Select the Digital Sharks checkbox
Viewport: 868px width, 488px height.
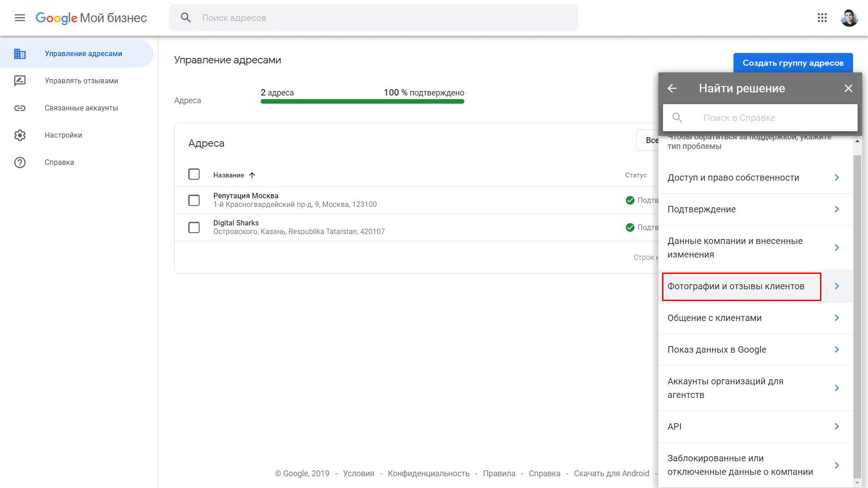pos(194,227)
